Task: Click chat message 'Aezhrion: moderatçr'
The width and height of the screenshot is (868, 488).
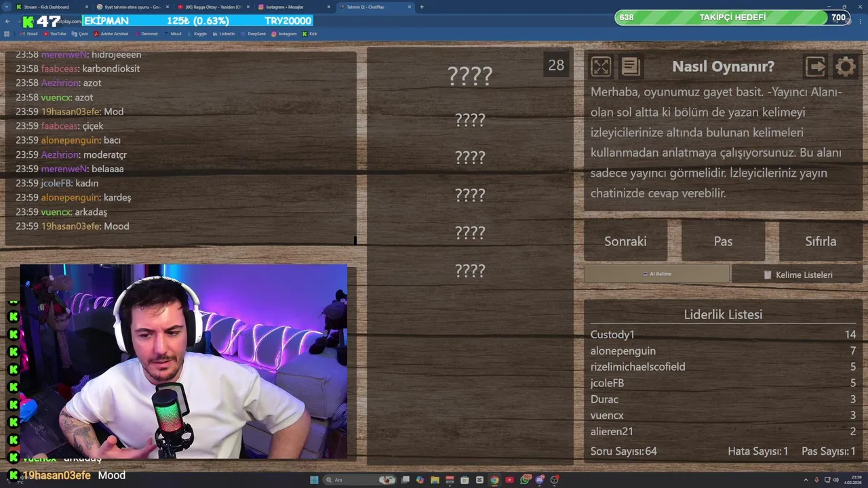Action: pyautogui.click(x=71, y=155)
